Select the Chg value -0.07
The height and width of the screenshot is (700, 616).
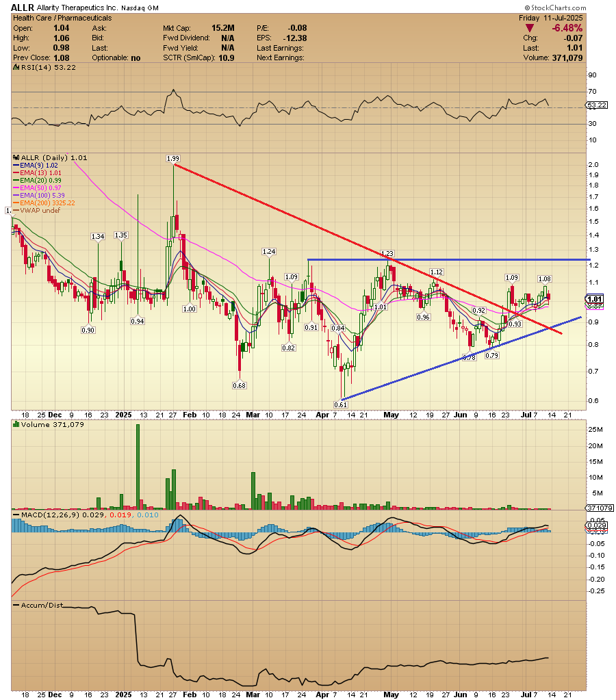[x=573, y=38]
